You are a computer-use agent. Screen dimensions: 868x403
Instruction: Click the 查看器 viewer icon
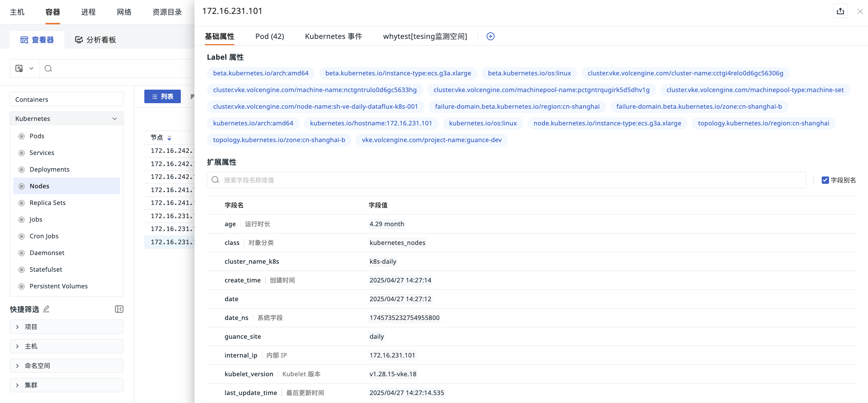coord(24,40)
